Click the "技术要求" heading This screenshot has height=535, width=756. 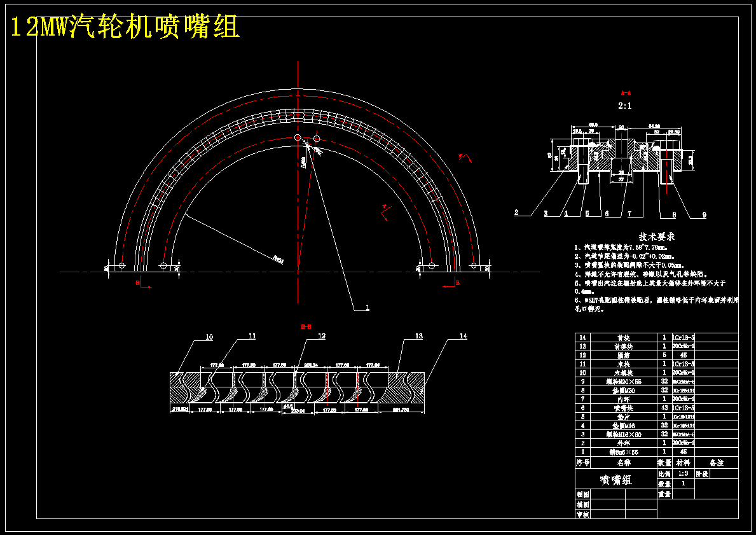click(657, 237)
